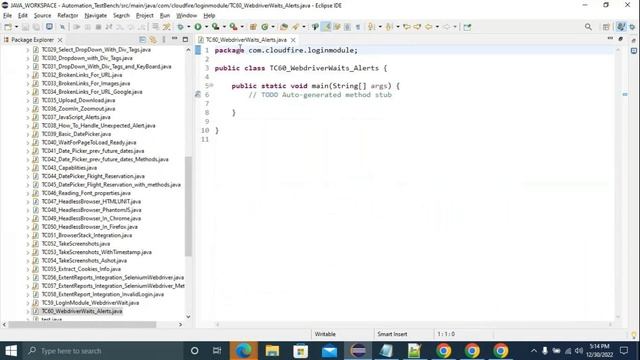Expand TC037_JavaScript_Alerts.java tree node
Viewport: 640px width, 360px height.
click(28, 117)
